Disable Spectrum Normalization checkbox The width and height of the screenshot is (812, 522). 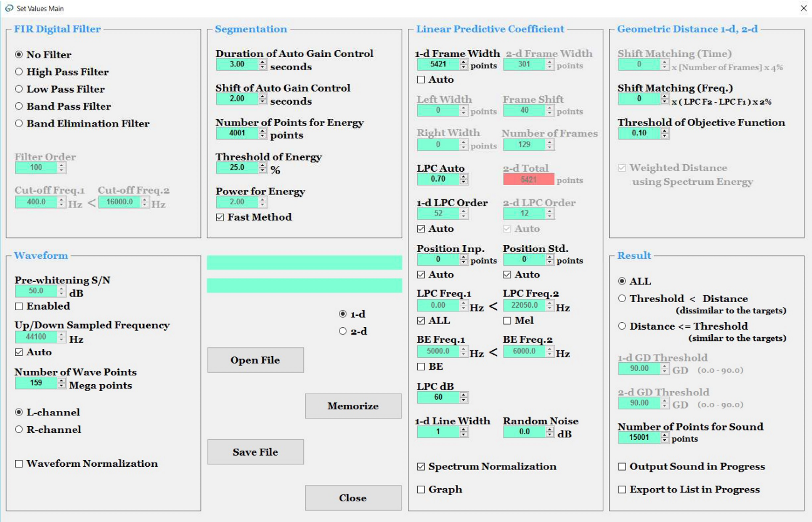(421, 467)
